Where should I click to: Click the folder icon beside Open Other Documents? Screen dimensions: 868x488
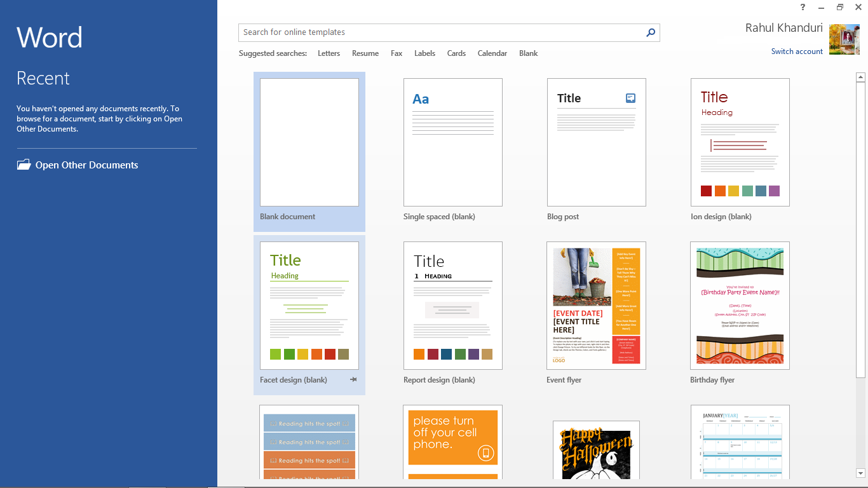(x=24, y=165)
